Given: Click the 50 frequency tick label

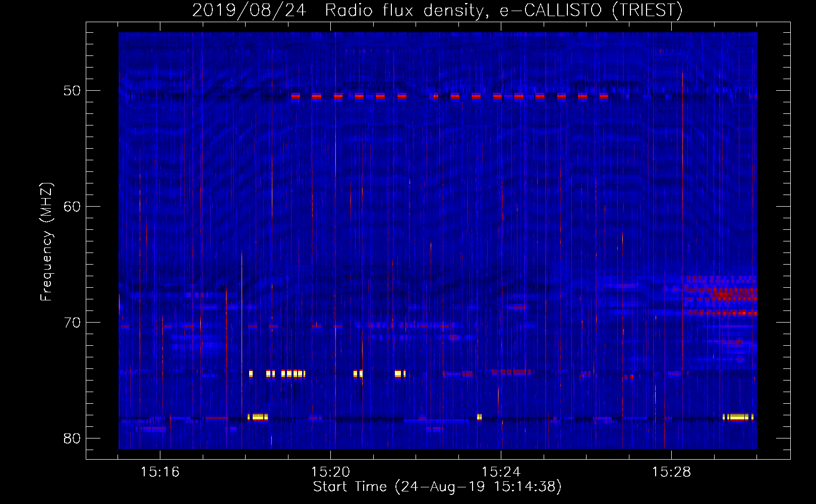Looking at the screenshot, I should point(73,91).
